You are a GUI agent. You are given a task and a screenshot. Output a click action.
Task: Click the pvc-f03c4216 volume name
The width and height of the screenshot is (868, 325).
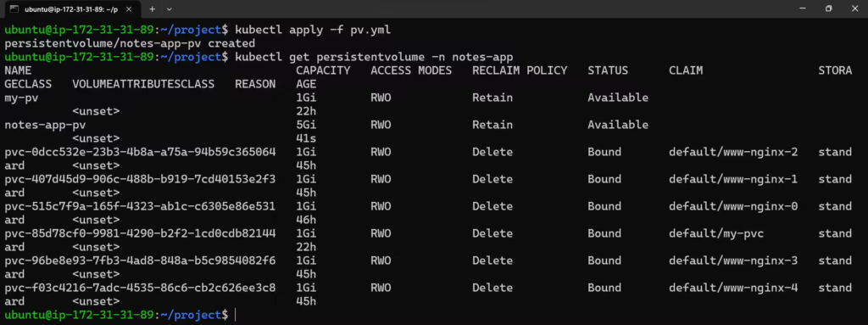140,288
